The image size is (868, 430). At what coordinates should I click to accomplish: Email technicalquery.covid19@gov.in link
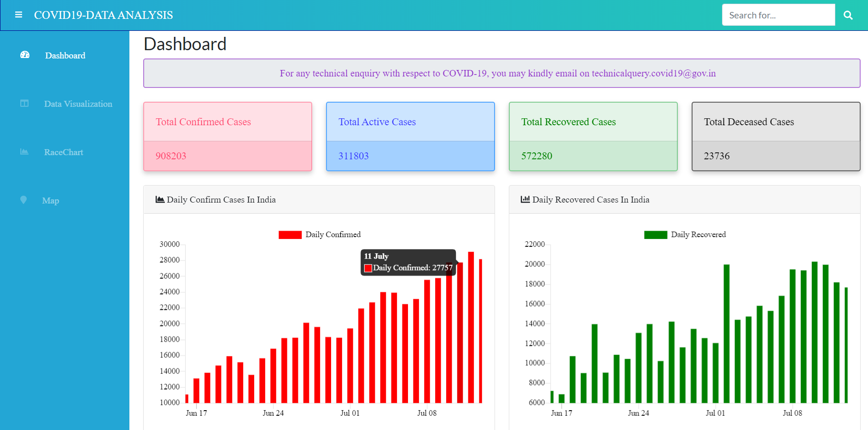coord(653,73)
